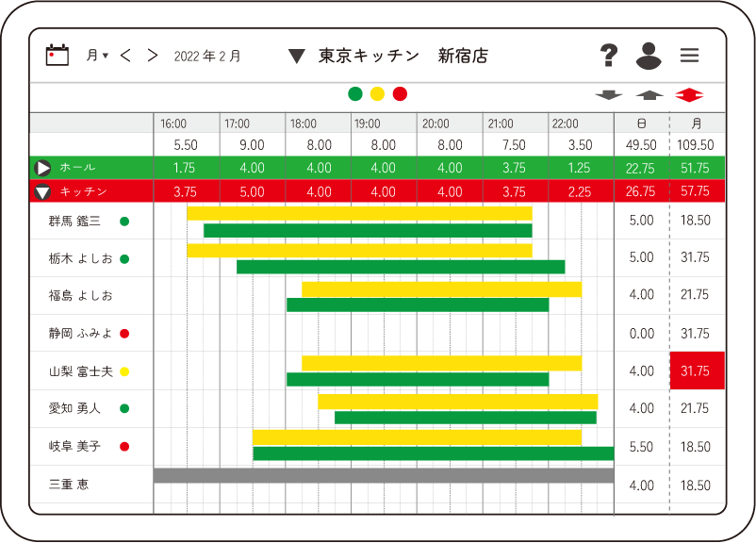Open the calendar date picker icon

[58, 55]
